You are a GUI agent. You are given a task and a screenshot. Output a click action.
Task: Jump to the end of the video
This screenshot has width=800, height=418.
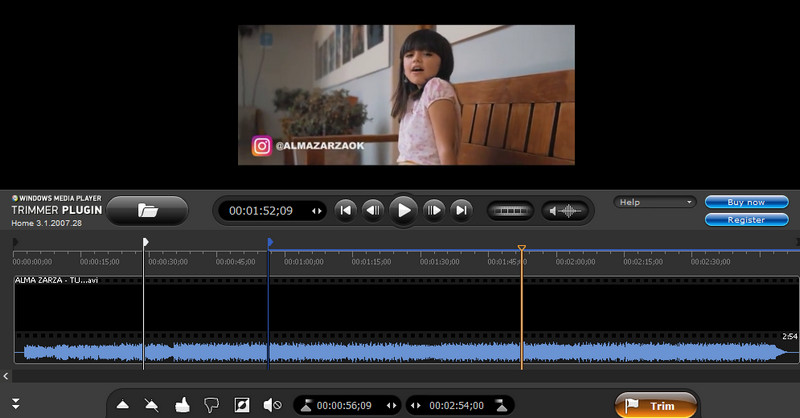(x=461, y=210)
